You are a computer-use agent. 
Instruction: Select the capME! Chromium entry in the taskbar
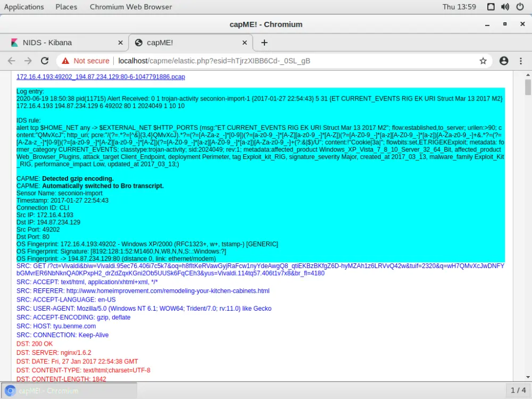coord(69,390)
